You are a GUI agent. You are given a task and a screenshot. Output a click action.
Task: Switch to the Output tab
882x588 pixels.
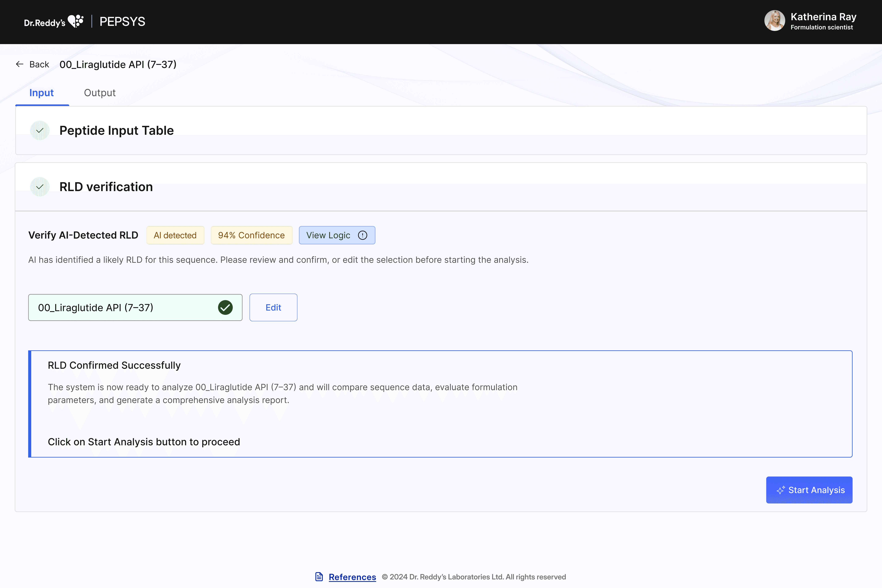coord(100,93)
